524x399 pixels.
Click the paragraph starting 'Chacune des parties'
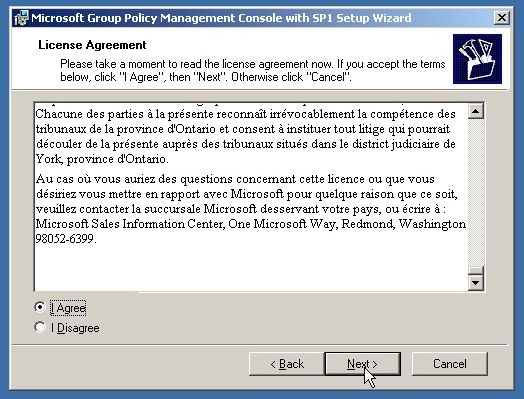[246, 136]
